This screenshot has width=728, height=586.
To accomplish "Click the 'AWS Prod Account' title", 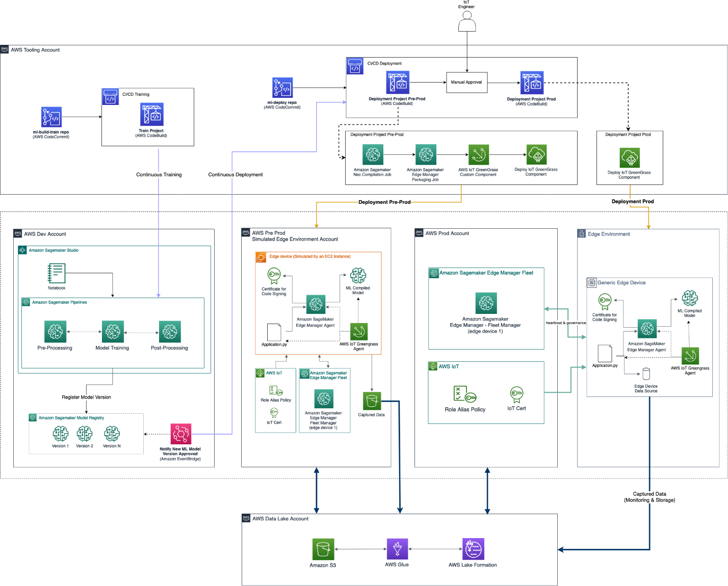I will coord(447,233).
